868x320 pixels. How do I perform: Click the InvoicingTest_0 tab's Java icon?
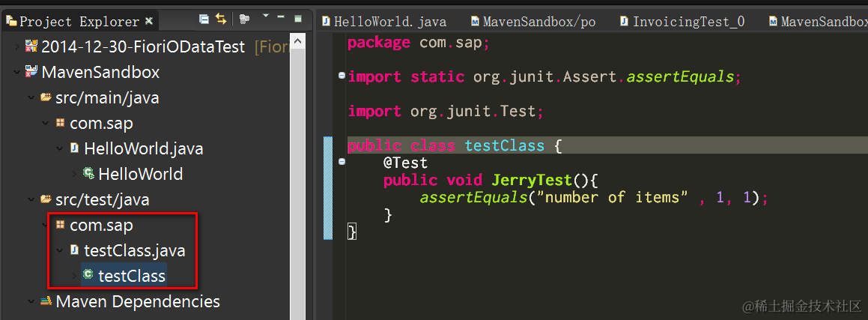(624, 22)
